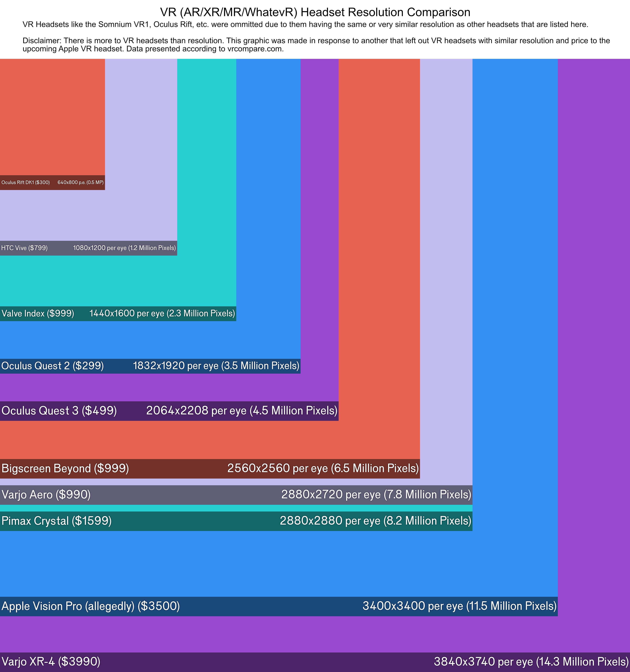Click '2880x2880 per eye (8.2 Million Pixels)'
The image size is (630, 672).
(x=376, y=521)
